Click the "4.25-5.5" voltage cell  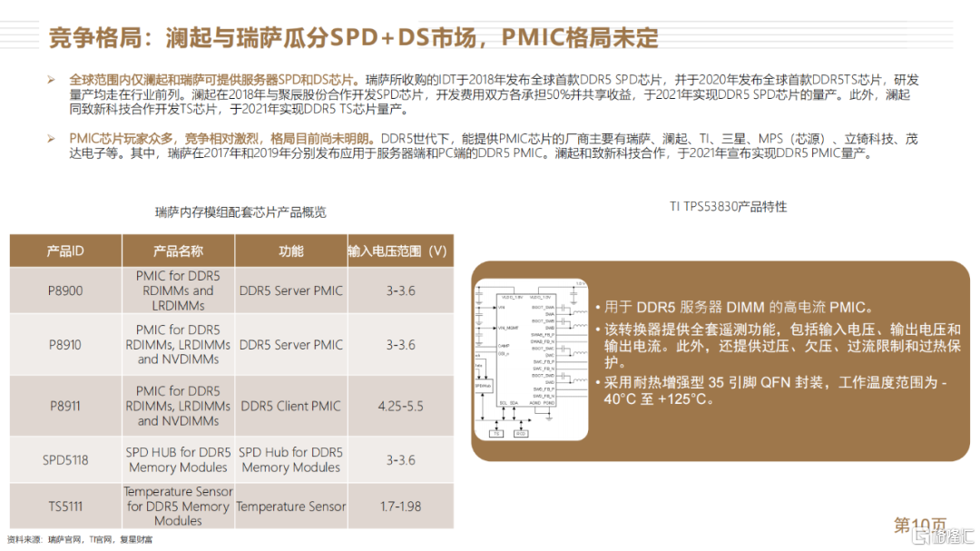[401, 406]
